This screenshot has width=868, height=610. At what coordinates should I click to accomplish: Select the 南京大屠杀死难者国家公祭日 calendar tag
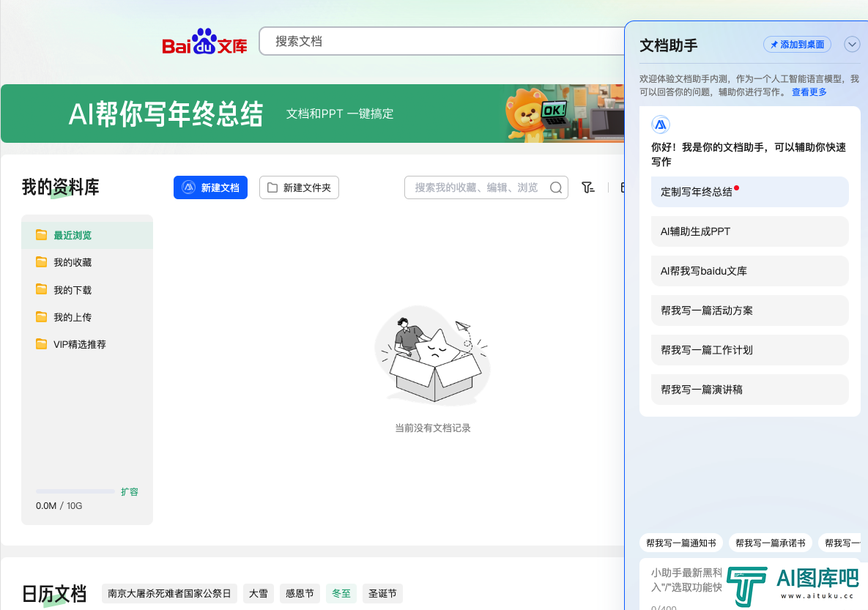[x=169, y=593]
